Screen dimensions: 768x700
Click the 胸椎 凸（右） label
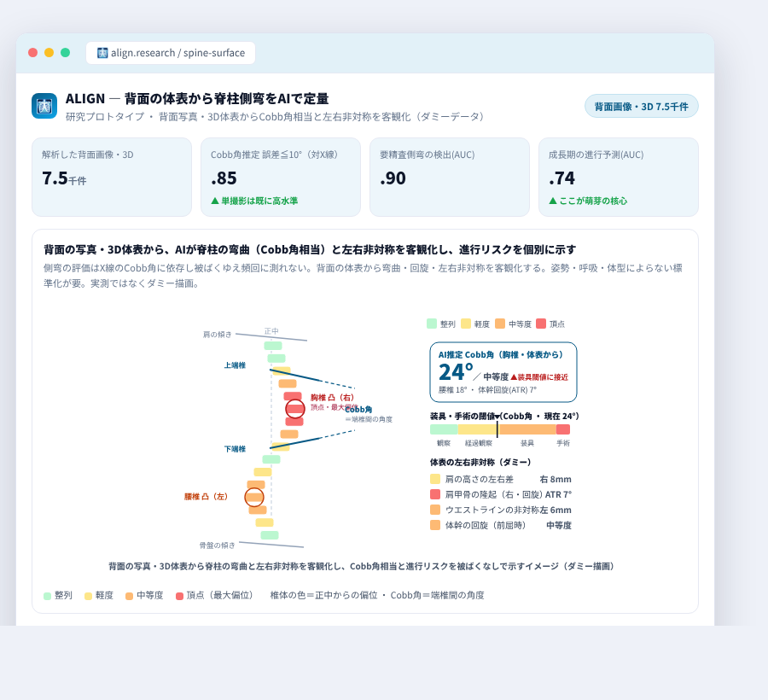[x=332, y=397]
